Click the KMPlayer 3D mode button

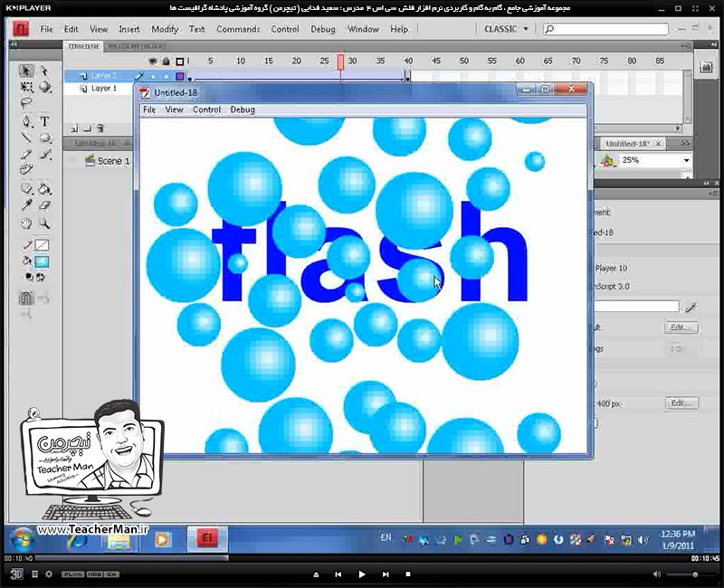coord(16,574)
